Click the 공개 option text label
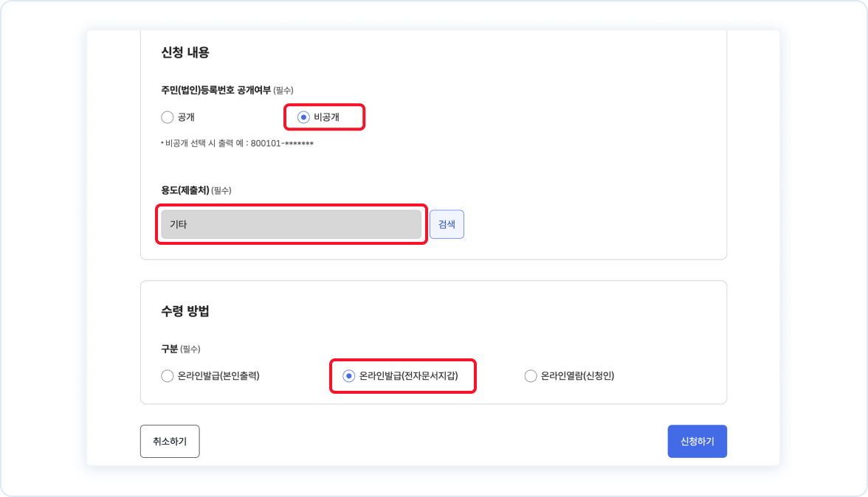The width and height of the screenshot is (868, 497). tap(185, 117)
